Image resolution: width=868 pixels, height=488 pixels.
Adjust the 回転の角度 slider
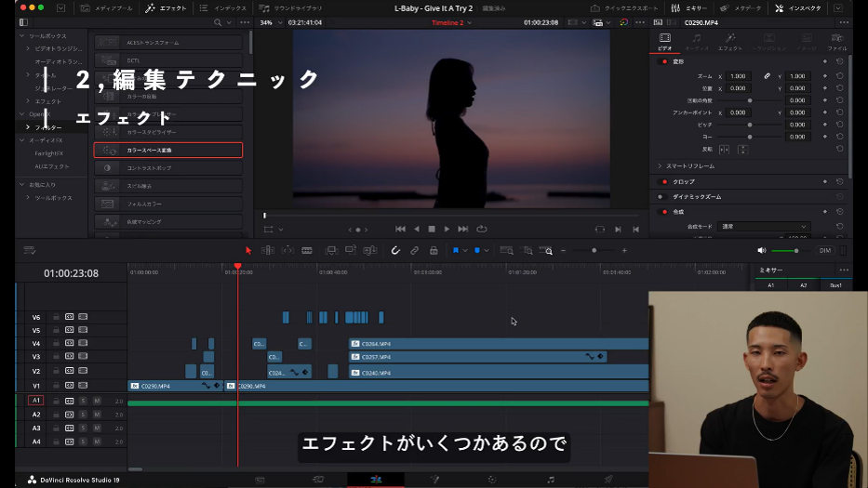[750, 100]
